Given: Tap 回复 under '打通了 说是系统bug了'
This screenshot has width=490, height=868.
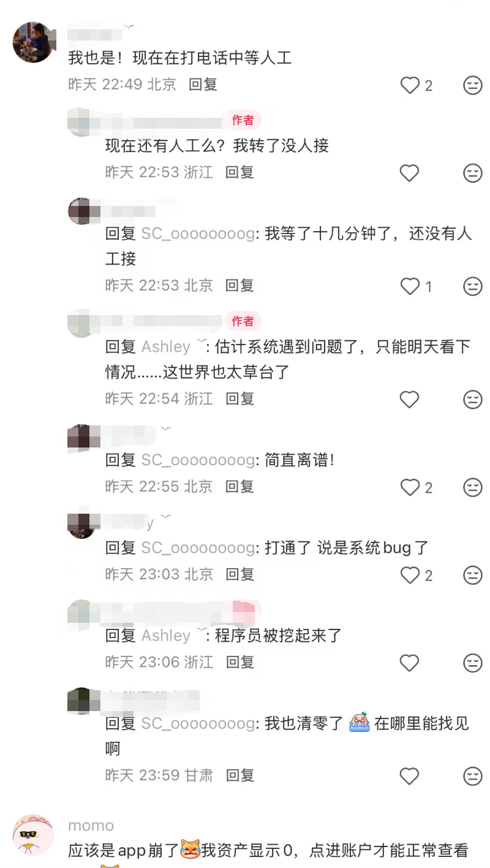Looking at the screenshot, I should coord(239,574).
